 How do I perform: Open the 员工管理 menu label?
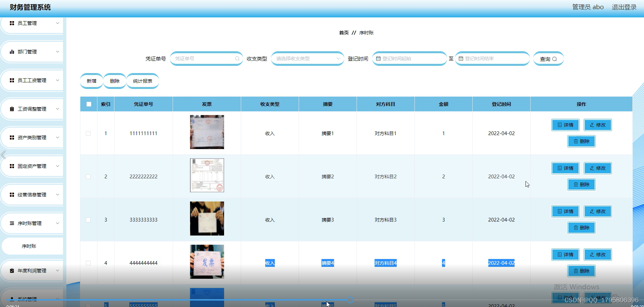[x=27, y=23]
